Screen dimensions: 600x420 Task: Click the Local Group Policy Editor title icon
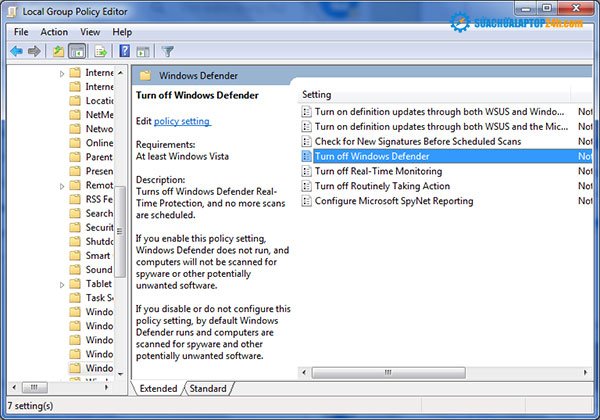12,12
